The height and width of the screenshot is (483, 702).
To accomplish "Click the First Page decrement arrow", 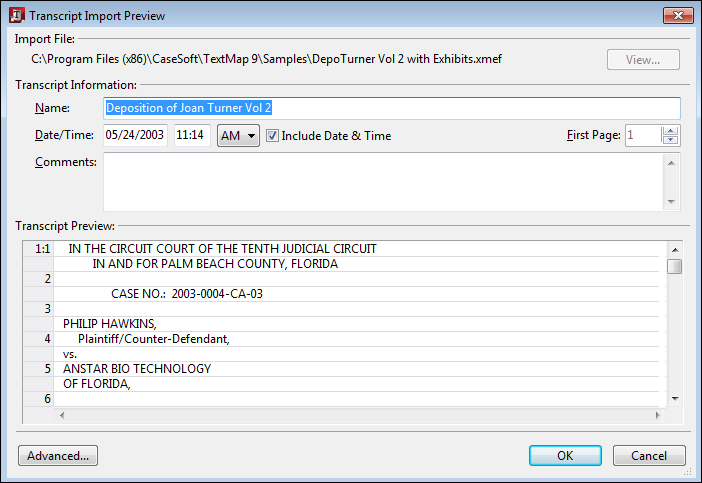I will click(x=670, y=140).
